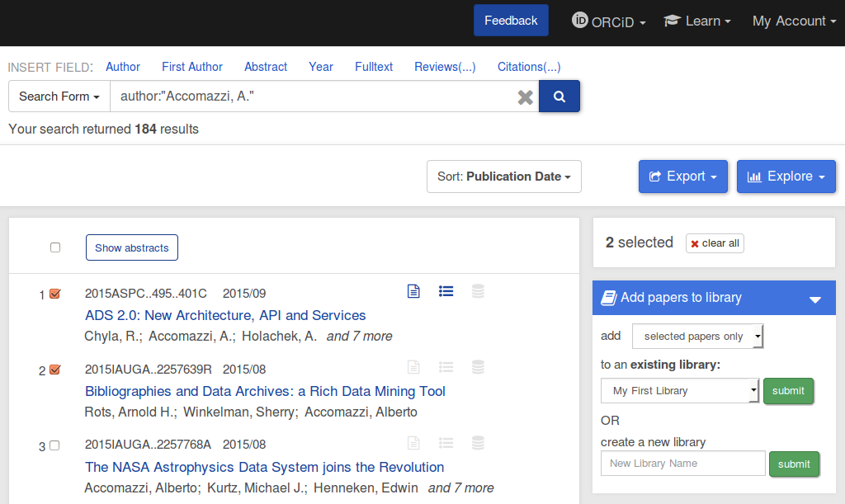This screenshot has height=504, width=845.
Task: Clear the search query with the X icon
Action: tap(525, 97)
